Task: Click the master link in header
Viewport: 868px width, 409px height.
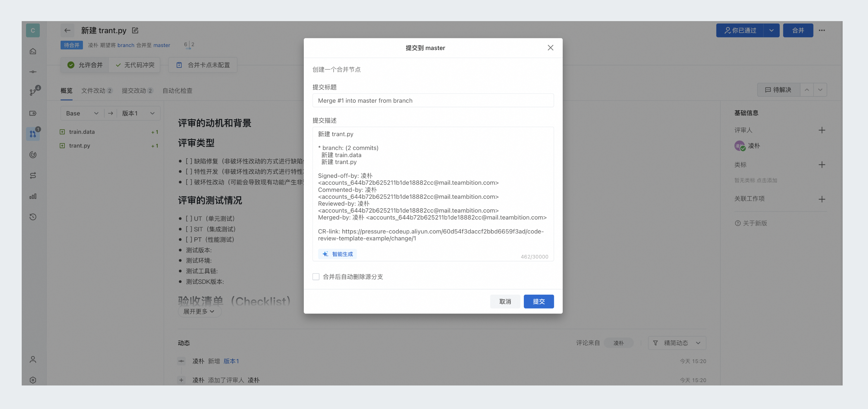Action: (162, 45)
